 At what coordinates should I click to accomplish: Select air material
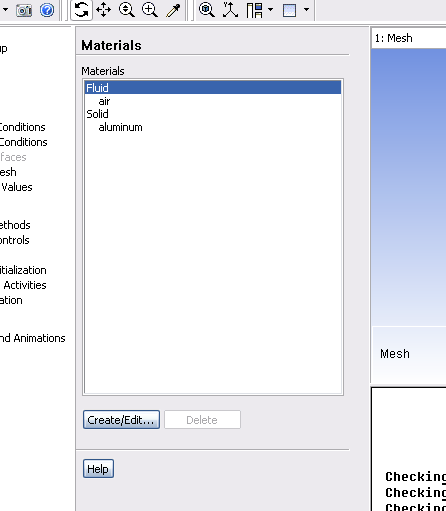(x=104, y=101)
